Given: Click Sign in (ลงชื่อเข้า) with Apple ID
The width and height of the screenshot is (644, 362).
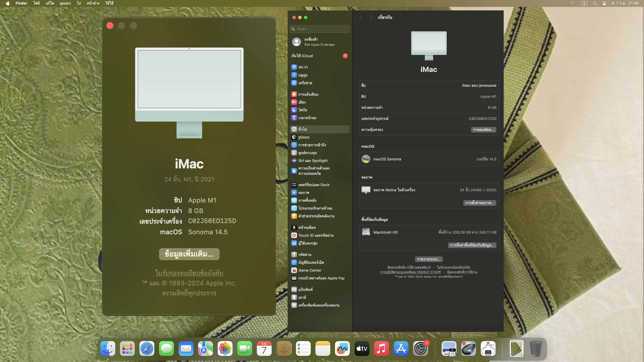Looking at the screenshot, I should (x=319, y=42).
